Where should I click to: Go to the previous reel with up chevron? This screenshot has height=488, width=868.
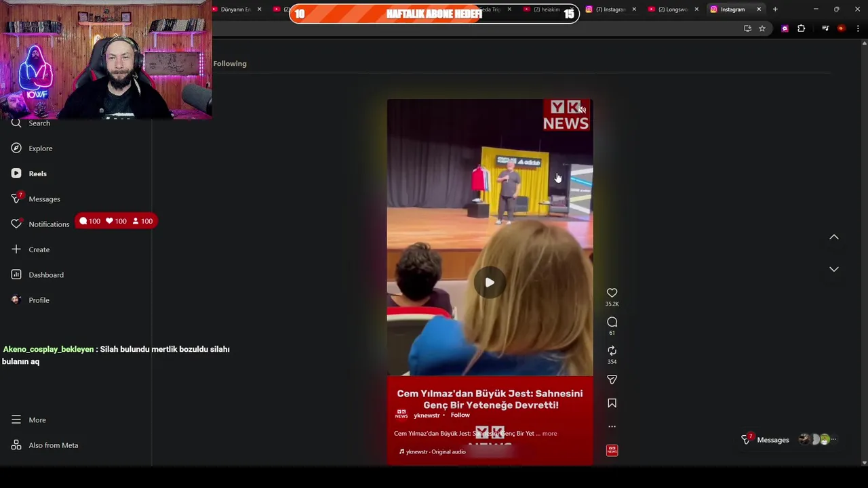click(x=834, y=237)
